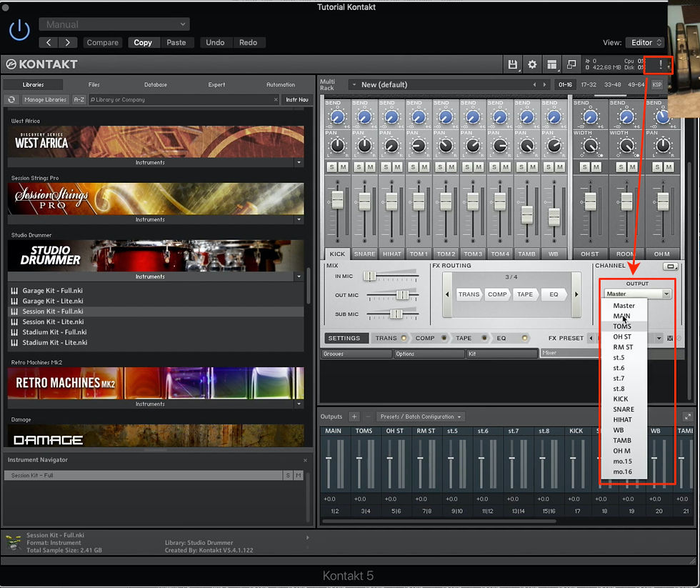Open Presets / Batch Configuration dropdown
Viewport: 700px width, 588px height.
pos(420,417)
